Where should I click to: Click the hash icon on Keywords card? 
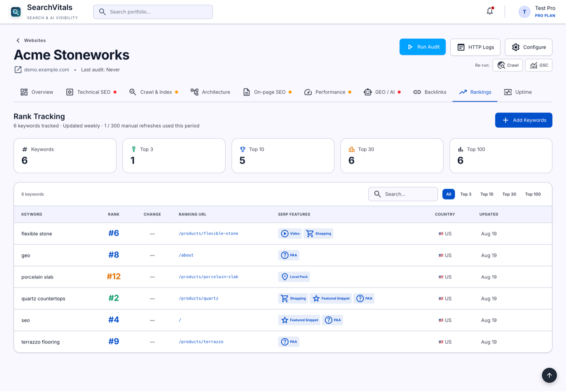(25, 149)
